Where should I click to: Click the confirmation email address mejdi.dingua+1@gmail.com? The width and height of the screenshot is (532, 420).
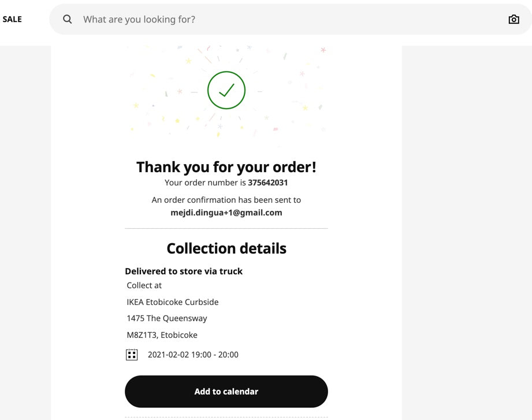click(226, 213)
